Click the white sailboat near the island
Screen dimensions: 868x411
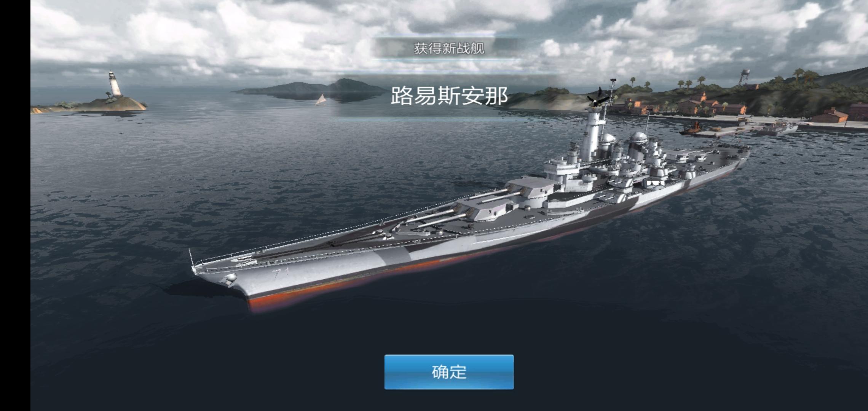pyautogui.click(x=321, y=100)
